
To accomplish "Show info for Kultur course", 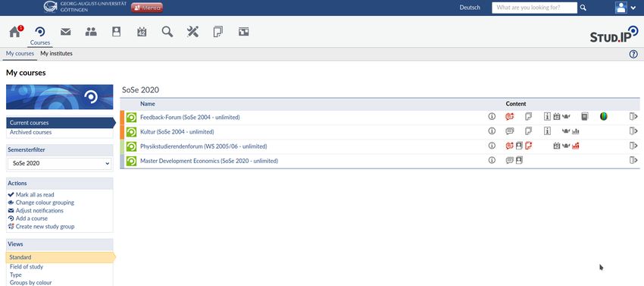I will click(492, 130).
